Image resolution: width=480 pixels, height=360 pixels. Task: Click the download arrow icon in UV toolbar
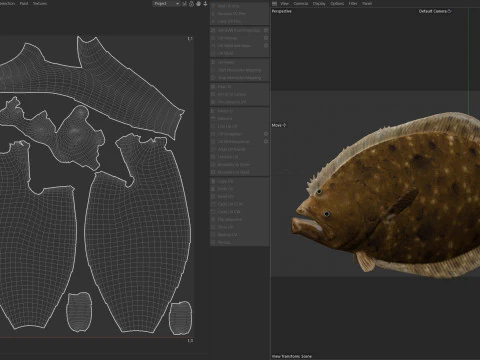tap(205, 4)
